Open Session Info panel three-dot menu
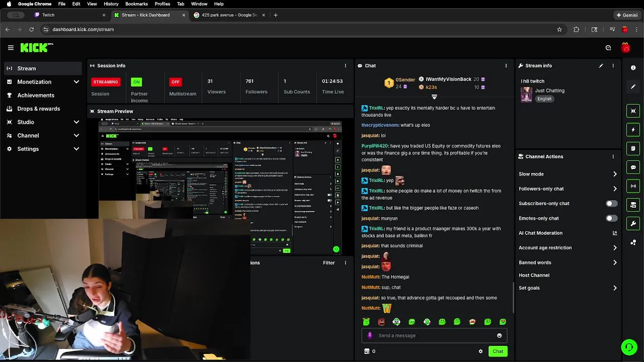644x362 pixels. point(345,66)
